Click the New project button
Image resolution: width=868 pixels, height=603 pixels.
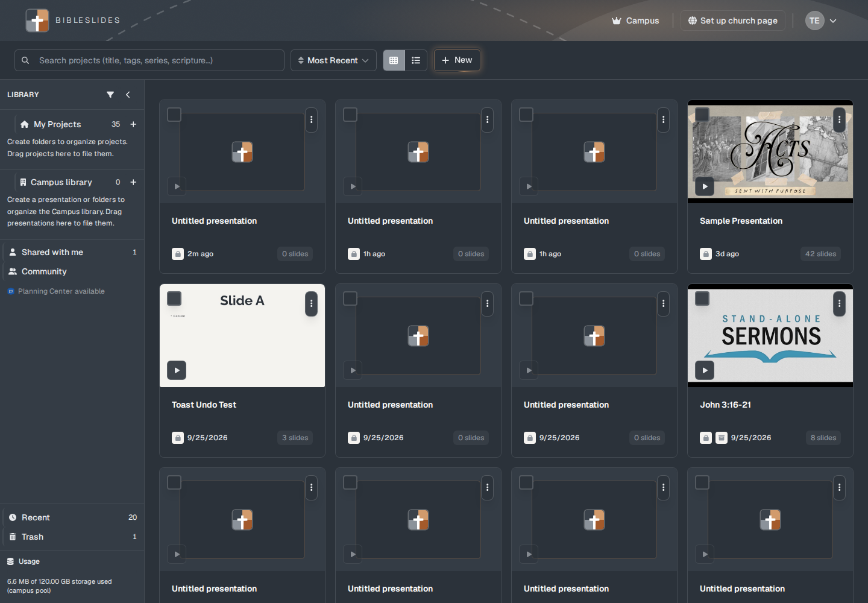[x=457, y=60]
